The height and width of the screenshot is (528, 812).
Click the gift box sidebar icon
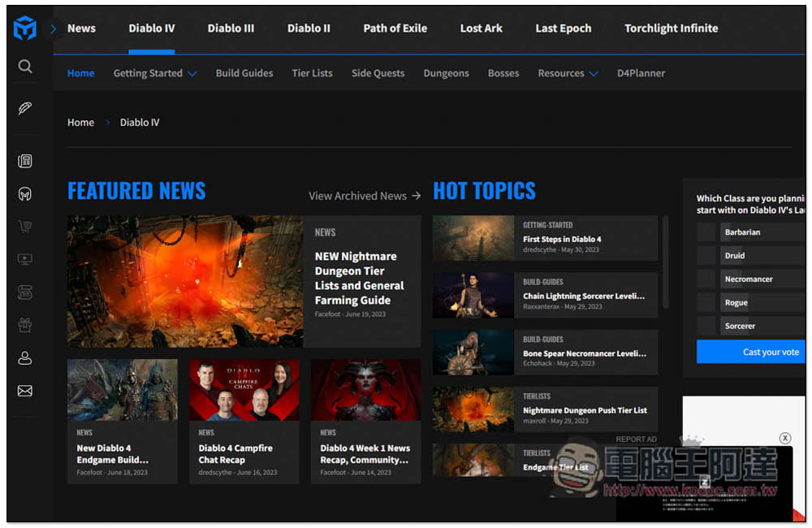point(25,325)
